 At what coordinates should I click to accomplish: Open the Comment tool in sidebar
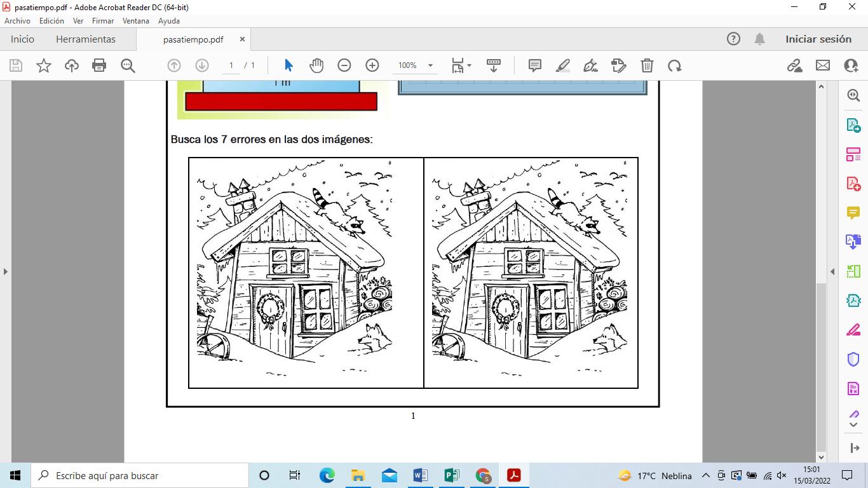[x=853, y=213]
